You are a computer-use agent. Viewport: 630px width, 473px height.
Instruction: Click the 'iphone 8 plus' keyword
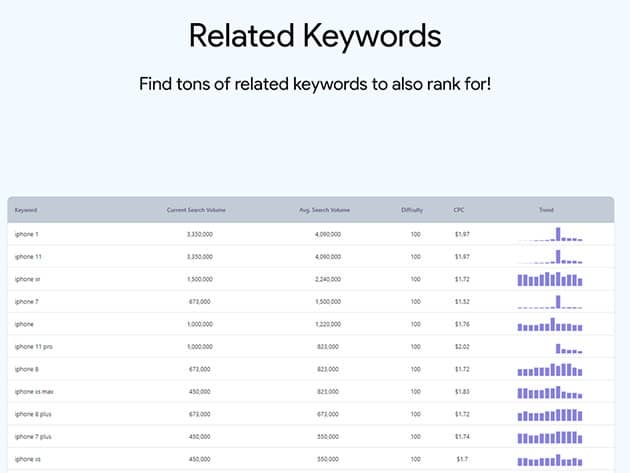click(33, 414)
